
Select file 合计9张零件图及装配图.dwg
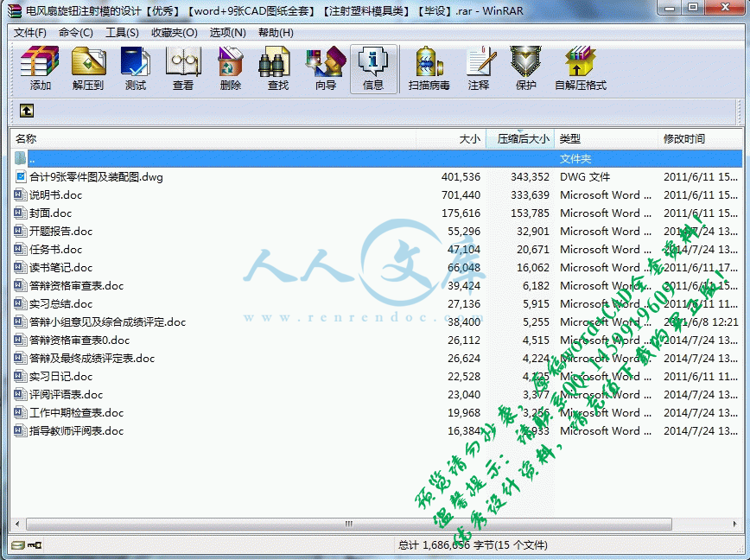96,177
